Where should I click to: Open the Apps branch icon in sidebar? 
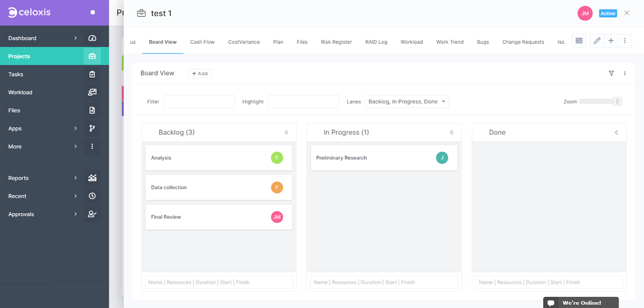click(93, 128)
